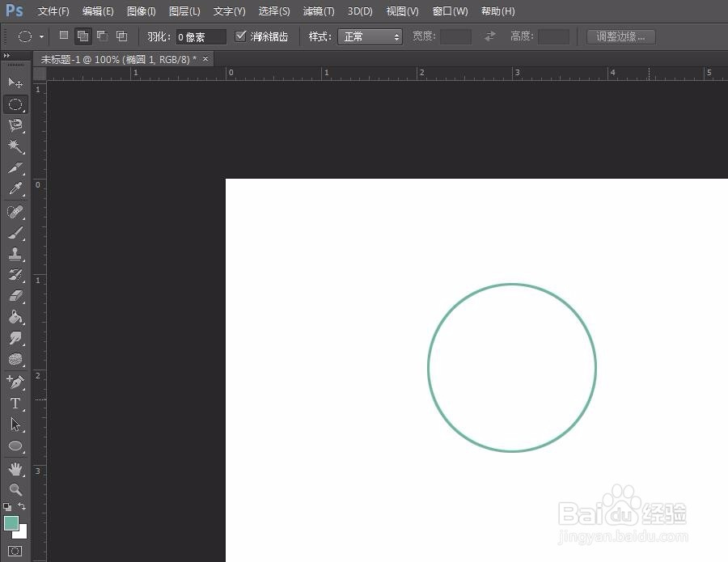Image resolution: width=728 pixels, height=562 pixels.
Task: Click the green foreground color swatch
Action: coord(11,522)
